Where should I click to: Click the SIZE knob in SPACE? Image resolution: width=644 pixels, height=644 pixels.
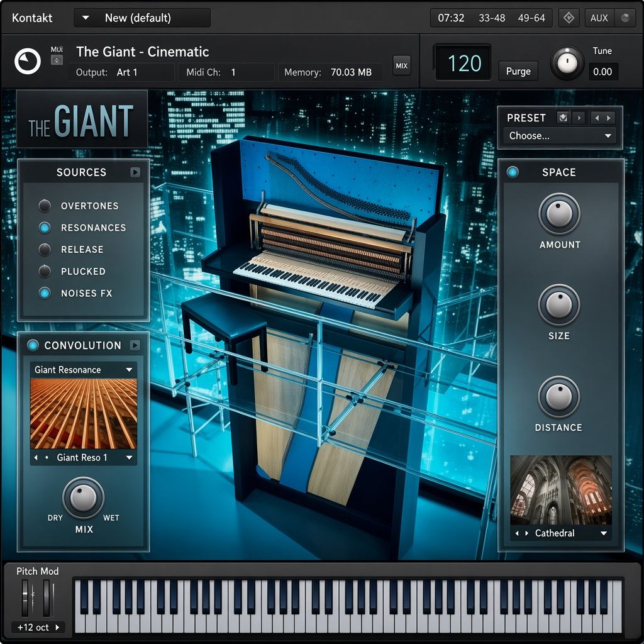559,305
